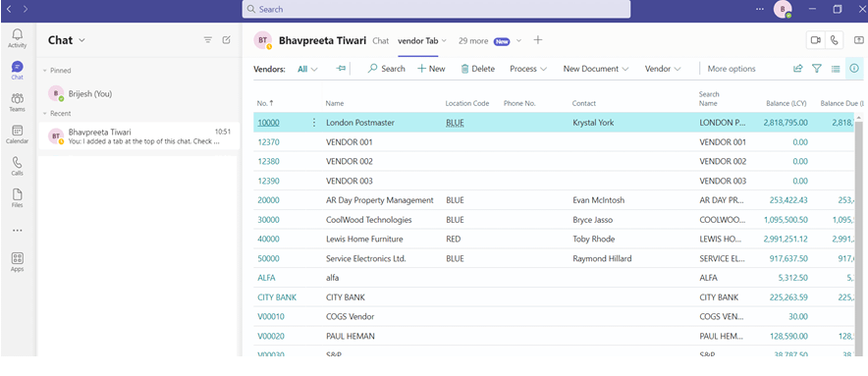Open the Bhavpreeta Tiwari recent chat

(x=138, y=135)
